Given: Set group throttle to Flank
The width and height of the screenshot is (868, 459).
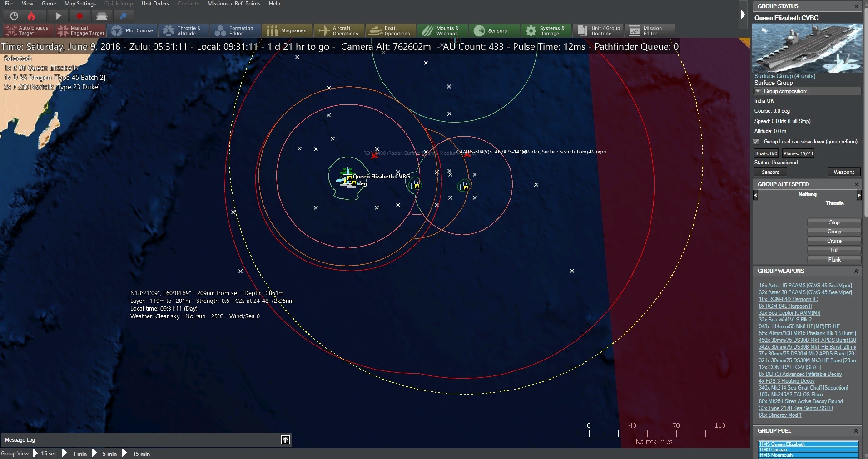Looking at the screenshot, I should pyautogui.click(x=834, y=259).
